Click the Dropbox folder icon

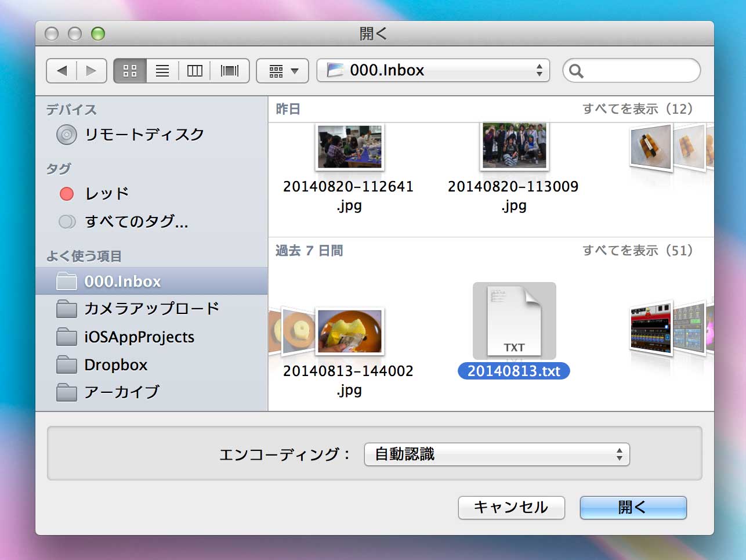click(67, 364)
